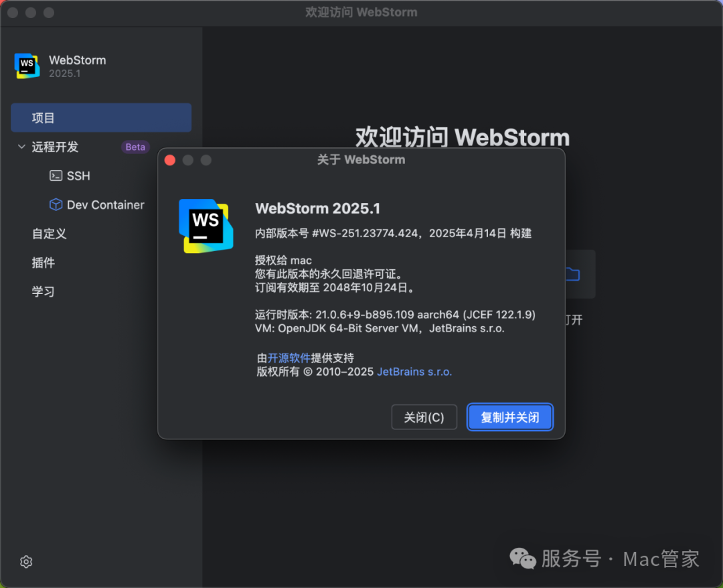Open the 开源软件 link
This screenshot has width=723, height=588.
click(289, 358)
